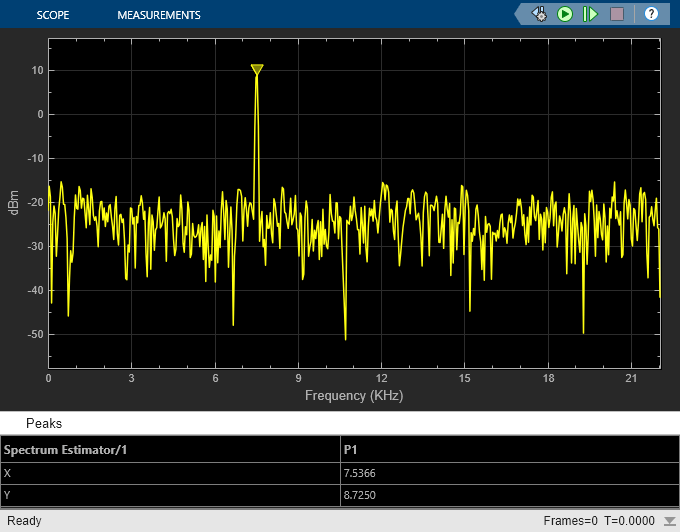Select the Peaks panel header
The height and width of the screenshot is (532, 680).
[44, 423]
